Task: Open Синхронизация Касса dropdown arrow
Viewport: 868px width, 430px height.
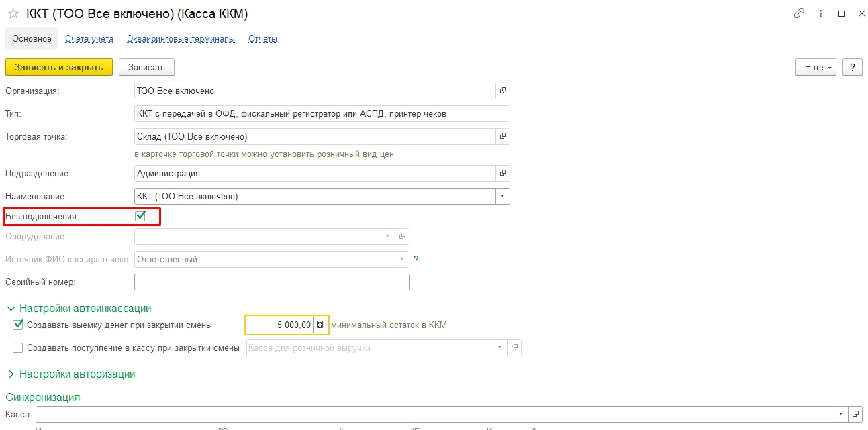Action: click(x=841, y=413)
